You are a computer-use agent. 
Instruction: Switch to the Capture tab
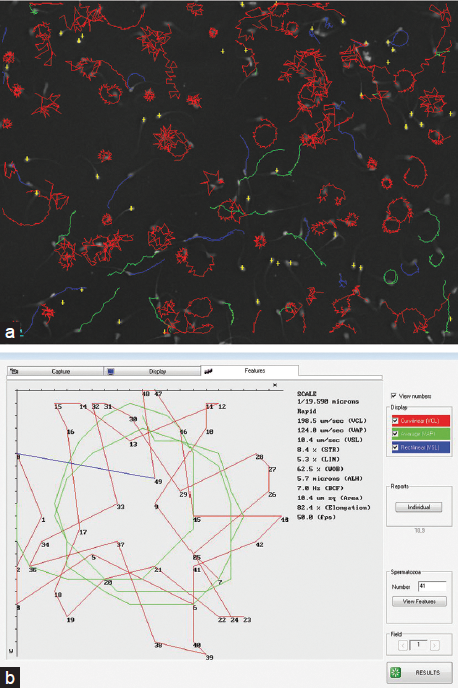[x=56, y=372]
